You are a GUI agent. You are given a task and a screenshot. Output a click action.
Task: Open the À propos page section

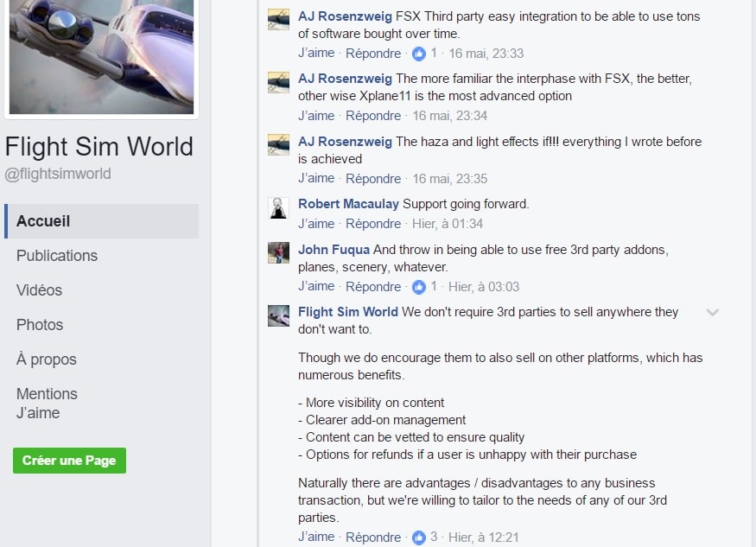pyautogui.click(x=47, y=359)
